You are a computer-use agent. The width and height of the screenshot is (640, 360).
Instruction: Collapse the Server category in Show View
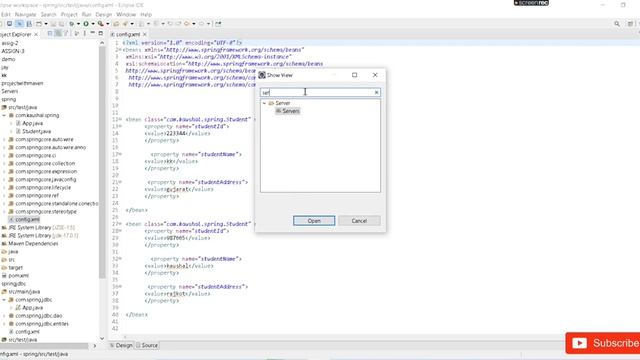(264, 103)
